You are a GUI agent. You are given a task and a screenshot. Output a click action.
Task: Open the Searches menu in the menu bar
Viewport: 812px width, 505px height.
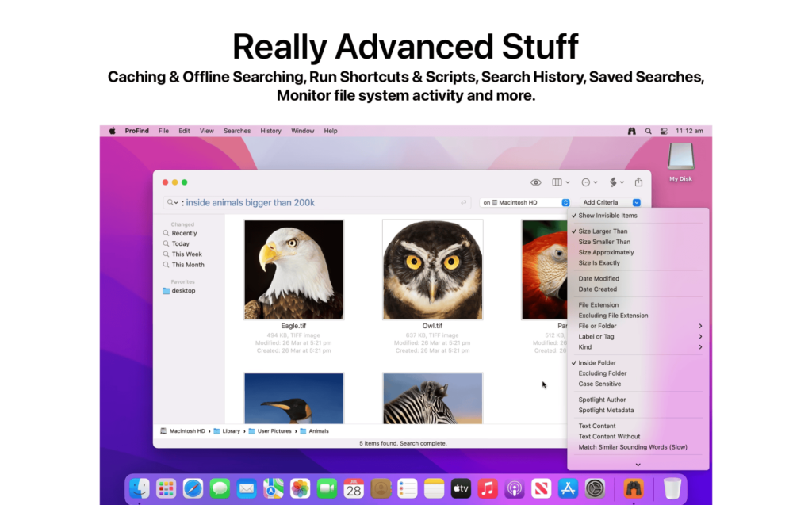[236, 130]
